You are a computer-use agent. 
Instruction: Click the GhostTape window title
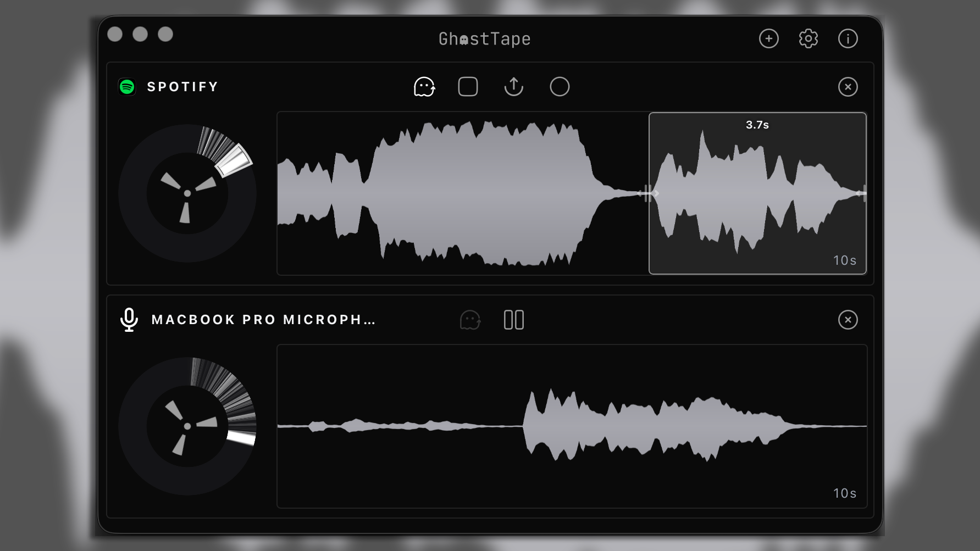(x=484, y=39)
